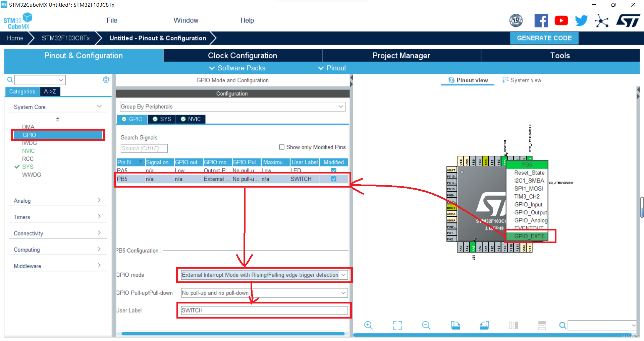Select the green PA5 pin on the chip
This screenshot has height=341, width=644.
coord(474,248)
